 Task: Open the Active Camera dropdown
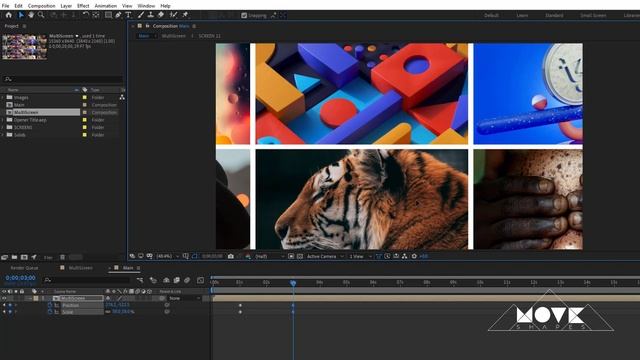(325, 256)
